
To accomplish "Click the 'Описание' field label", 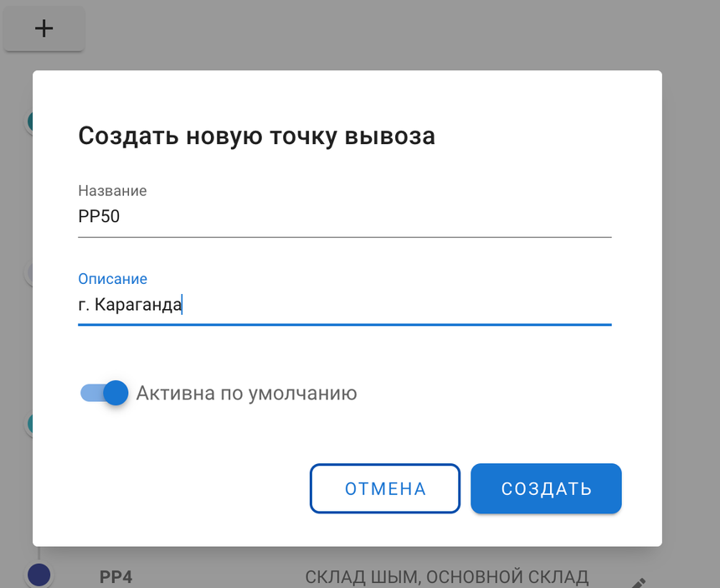I will [112, 279].
